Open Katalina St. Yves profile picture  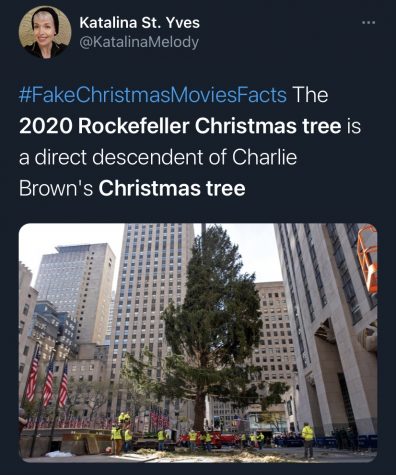(45, 32)
